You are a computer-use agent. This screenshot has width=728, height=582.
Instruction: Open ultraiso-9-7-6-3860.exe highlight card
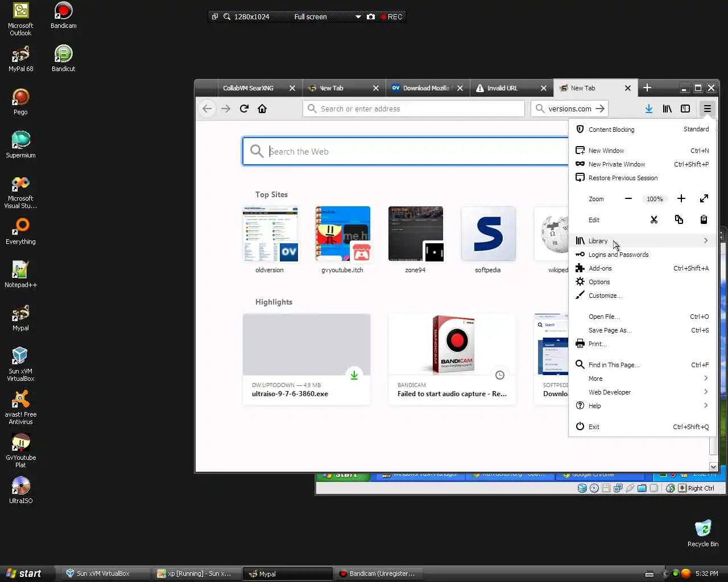point(307,359)
